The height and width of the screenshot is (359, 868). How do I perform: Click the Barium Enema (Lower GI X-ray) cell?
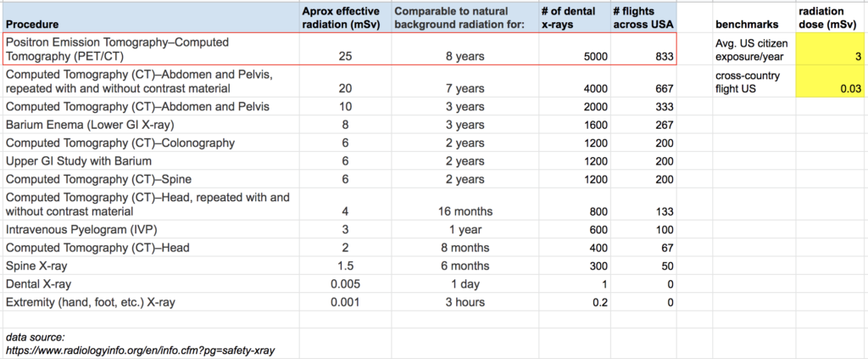(151, 125)
